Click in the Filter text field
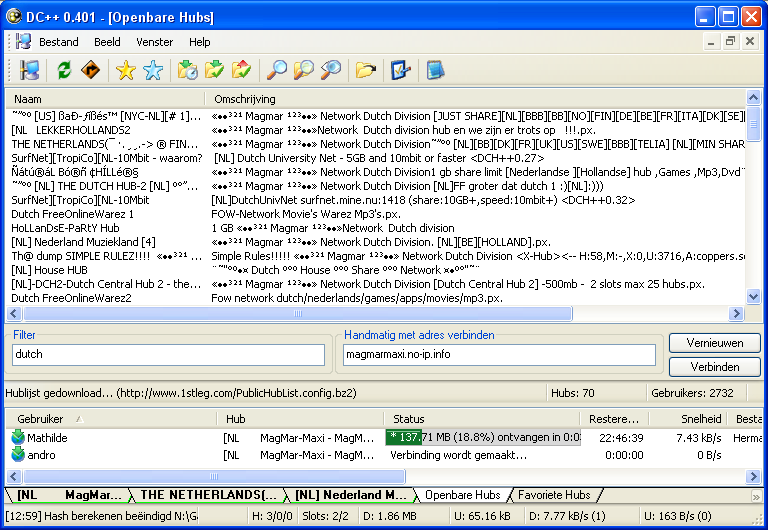The image size is (768, 530). [168, 355]
